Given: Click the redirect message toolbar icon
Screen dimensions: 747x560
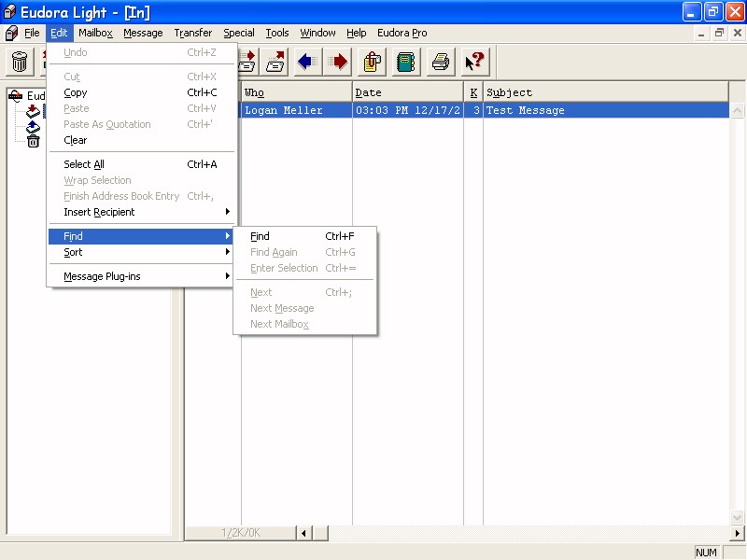Looking at the screenshot, I should (x=275, y=62).
